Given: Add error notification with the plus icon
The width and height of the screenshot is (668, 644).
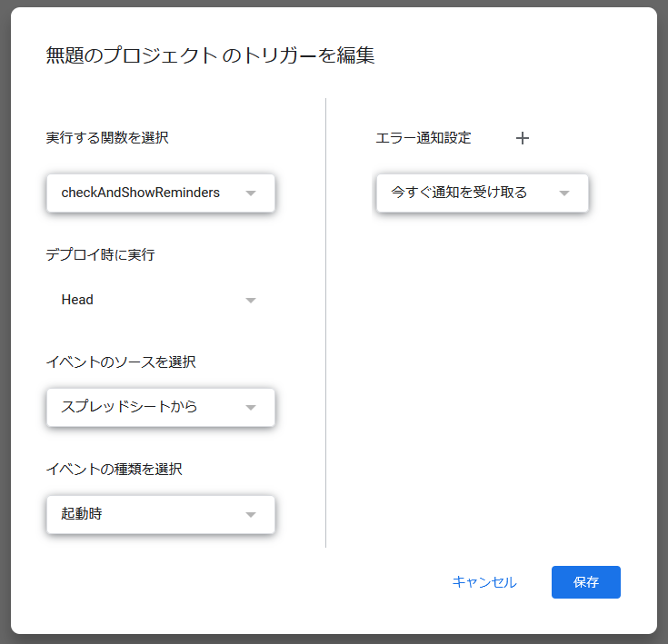Looking at the screenshot, I should [523, 138].
